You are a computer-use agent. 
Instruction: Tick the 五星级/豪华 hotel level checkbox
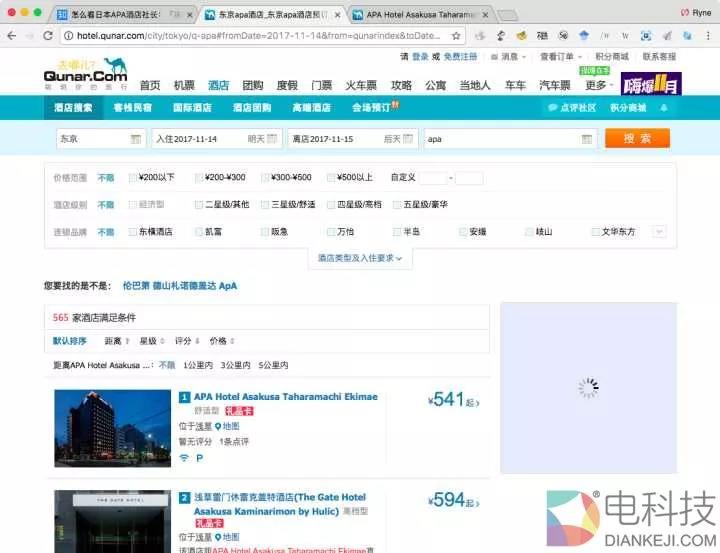click(x=398, y=204)
